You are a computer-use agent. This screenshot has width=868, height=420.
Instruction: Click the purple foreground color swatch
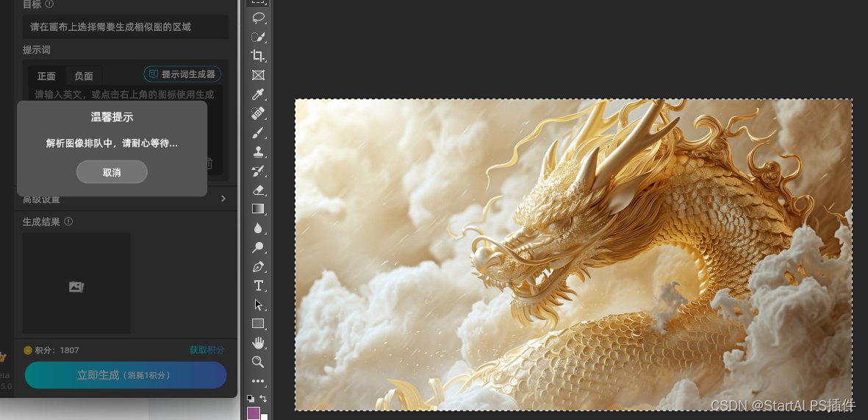coord(253,413)
